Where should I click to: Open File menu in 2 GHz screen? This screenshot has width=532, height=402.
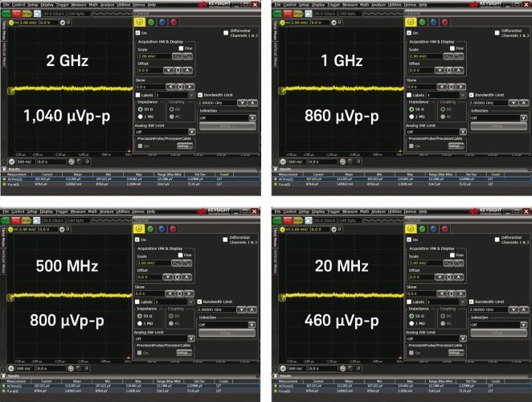[x=6, y=5]
